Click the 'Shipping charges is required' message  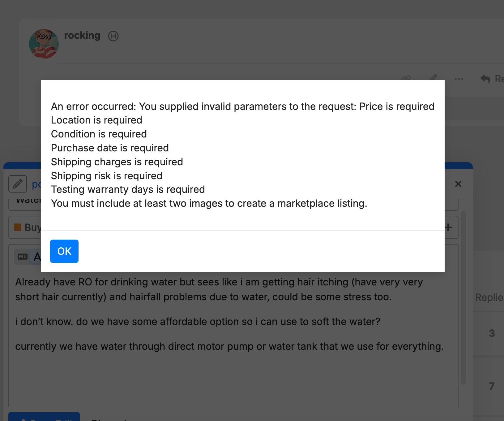point(117,162)
